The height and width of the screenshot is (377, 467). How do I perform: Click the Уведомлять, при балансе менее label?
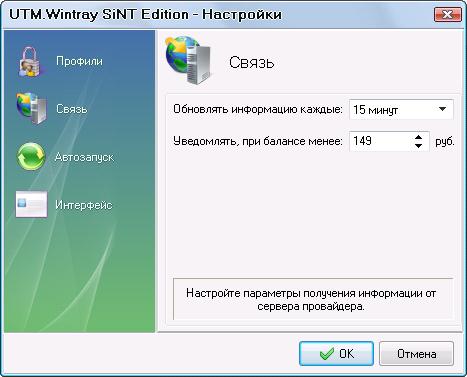[258, 141]
